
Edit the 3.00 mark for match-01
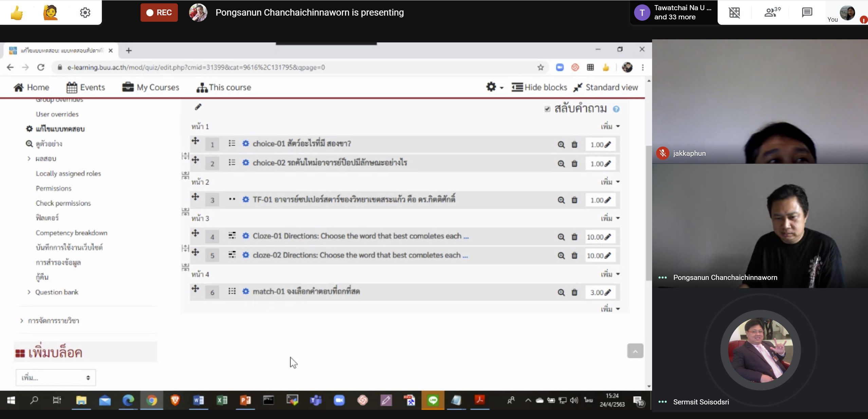tap(608, 292)
